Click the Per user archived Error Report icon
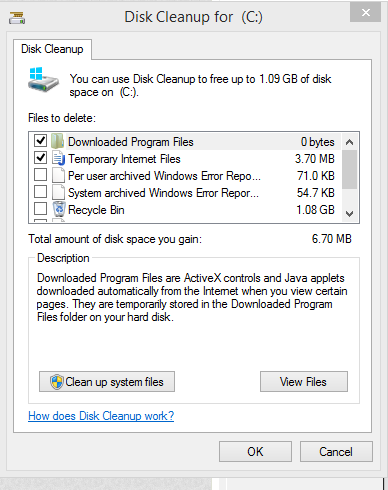The width and height of the screenshot is (388, 490). 58,175
